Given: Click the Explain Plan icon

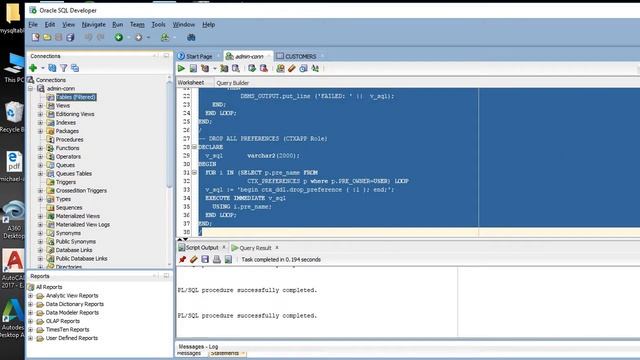Looking at the screenshot, I should (205, 68).
